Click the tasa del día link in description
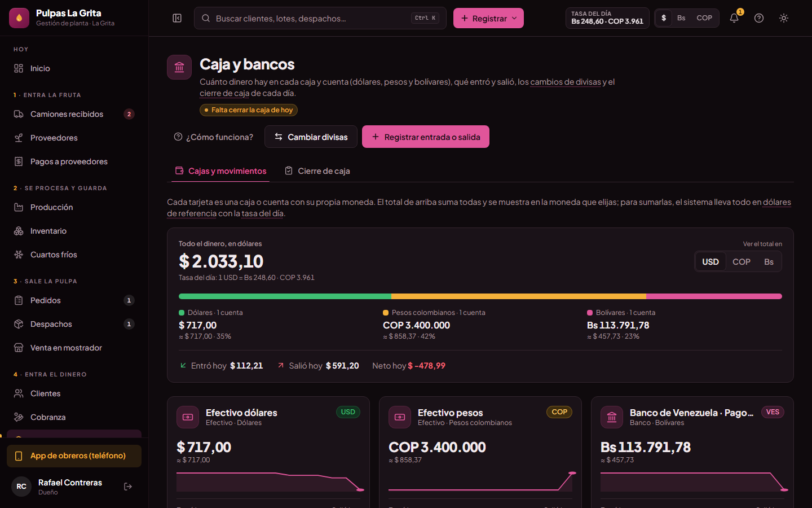This screenshot has width=812, height=508. click(263, 213)
